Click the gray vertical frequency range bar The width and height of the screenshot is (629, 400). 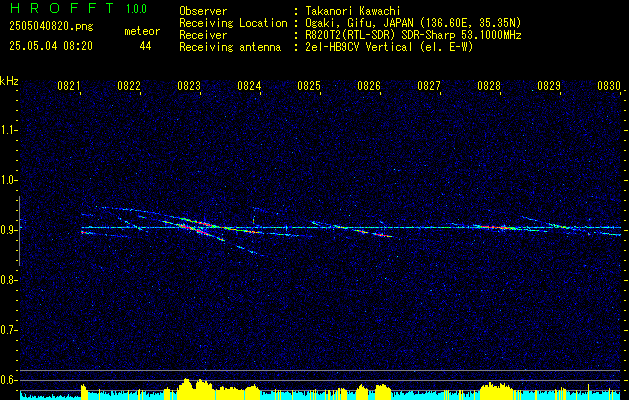(19, 231)
